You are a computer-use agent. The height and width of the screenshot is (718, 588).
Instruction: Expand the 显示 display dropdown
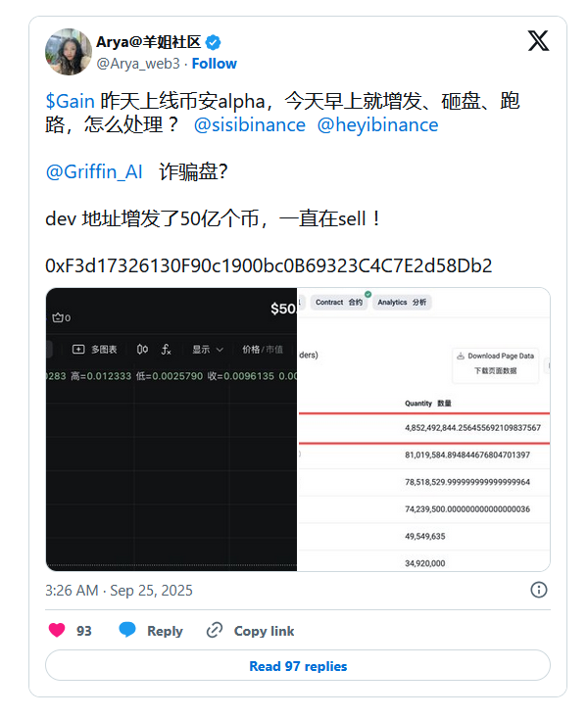pyautogui.click(x=208, y=350)
